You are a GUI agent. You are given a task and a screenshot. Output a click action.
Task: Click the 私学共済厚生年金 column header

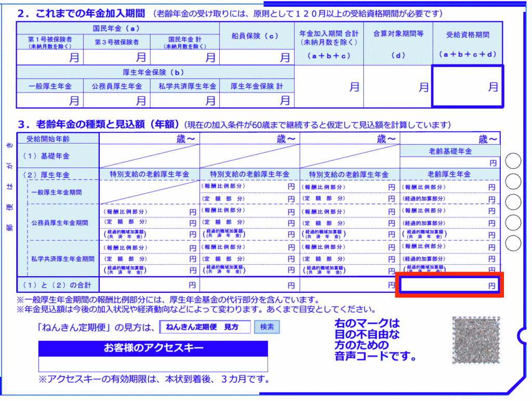click(x=185, y=86)
